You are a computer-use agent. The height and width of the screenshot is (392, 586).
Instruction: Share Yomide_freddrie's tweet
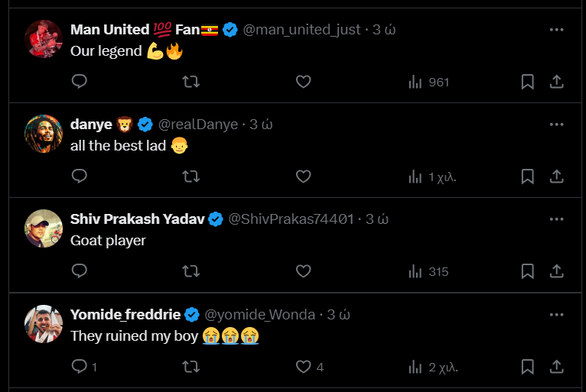point(556,367)
